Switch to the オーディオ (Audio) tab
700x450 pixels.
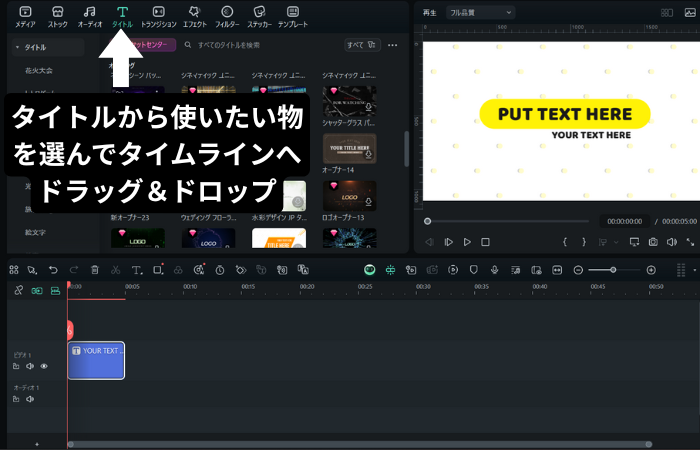tap(90, 17)
